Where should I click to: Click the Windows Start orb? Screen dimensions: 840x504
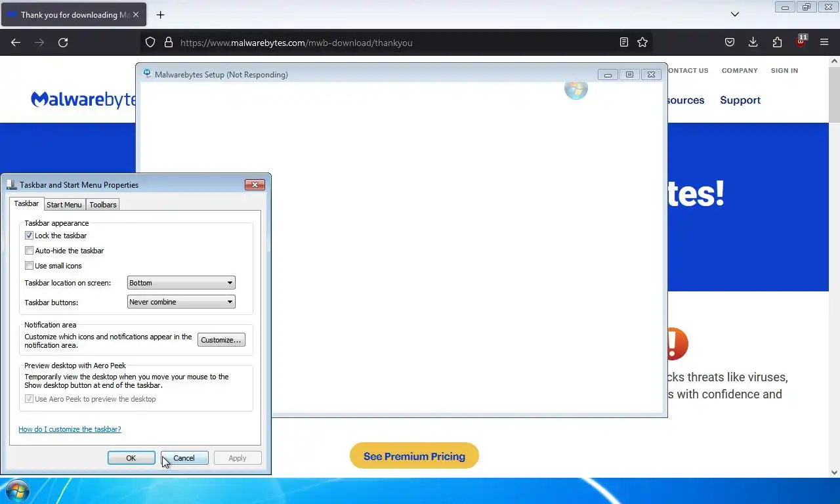point(17,491)
